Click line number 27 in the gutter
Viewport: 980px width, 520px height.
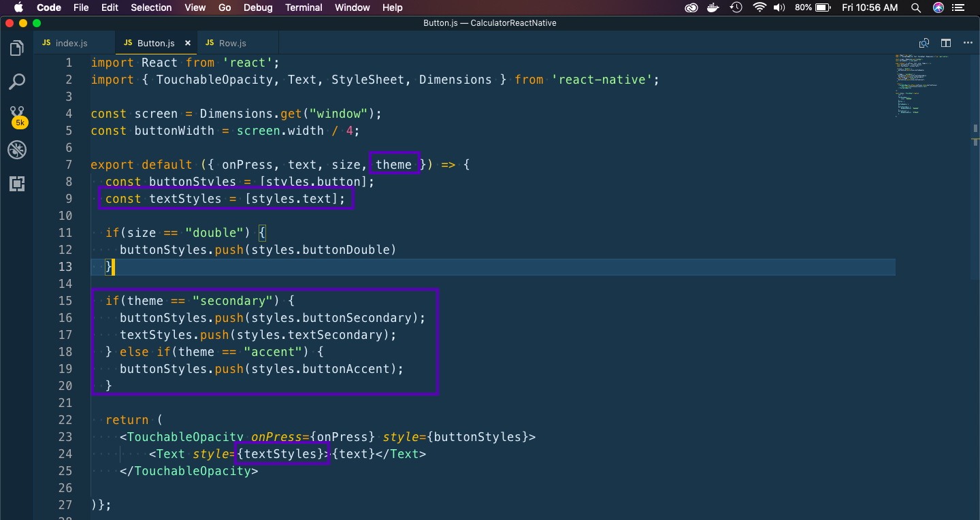pos(65,505)
